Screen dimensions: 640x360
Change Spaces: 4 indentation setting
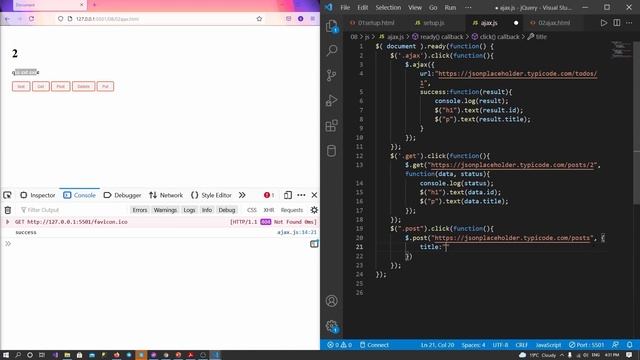[x=473, y=345]
